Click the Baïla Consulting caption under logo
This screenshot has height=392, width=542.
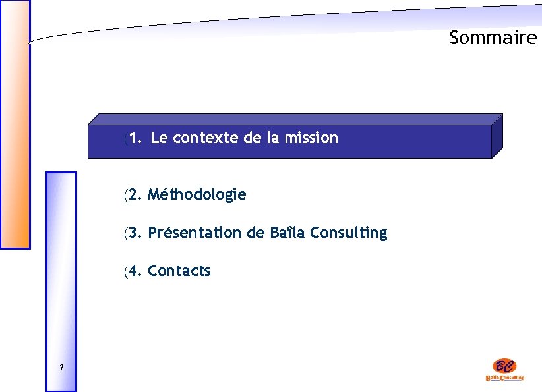coord(504,378)
